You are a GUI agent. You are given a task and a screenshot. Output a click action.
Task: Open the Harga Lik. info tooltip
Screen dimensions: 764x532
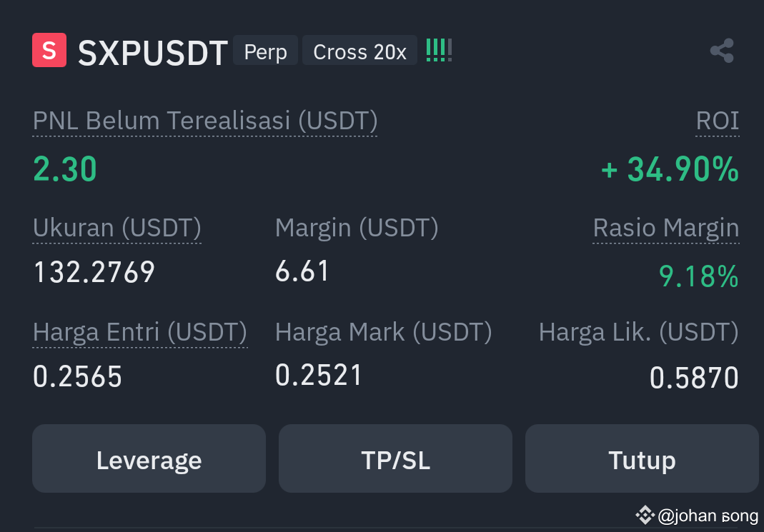point(638,331)
